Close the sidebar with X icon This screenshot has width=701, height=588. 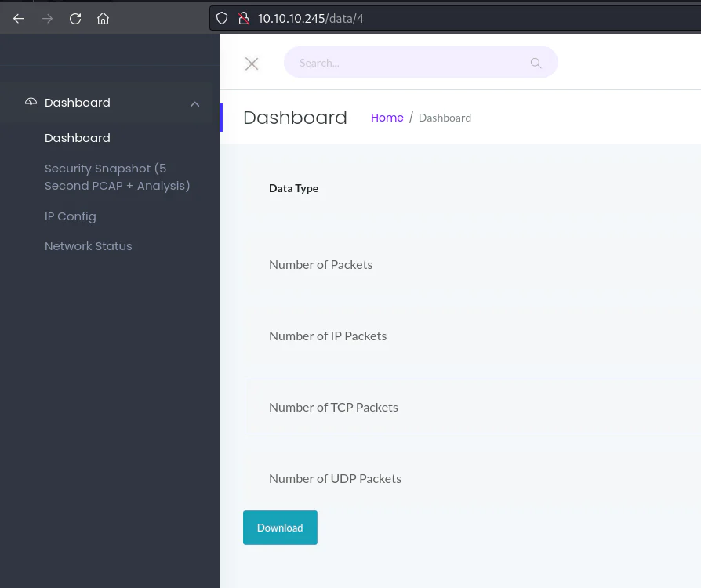coord(252,64)
